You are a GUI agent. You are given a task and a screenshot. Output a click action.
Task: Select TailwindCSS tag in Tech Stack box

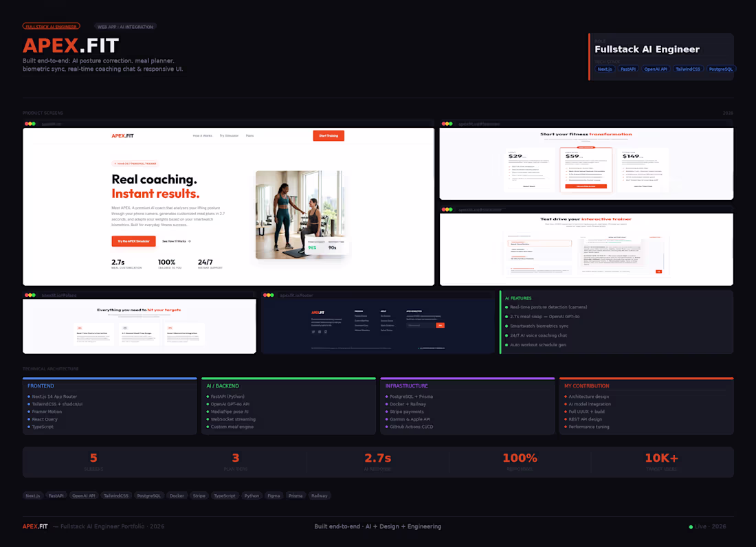(x=688, y=69)
